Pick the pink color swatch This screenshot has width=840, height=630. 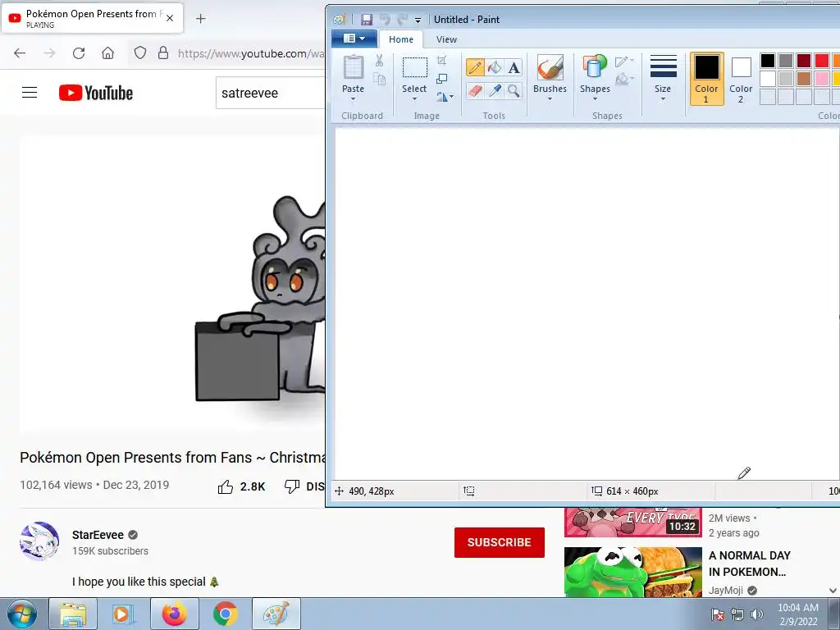822,79
